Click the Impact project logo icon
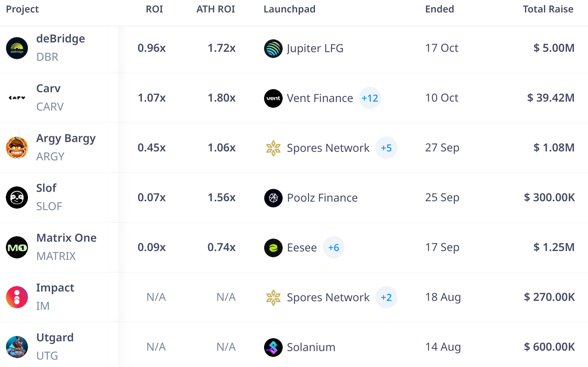 click(x=17, y=297)
